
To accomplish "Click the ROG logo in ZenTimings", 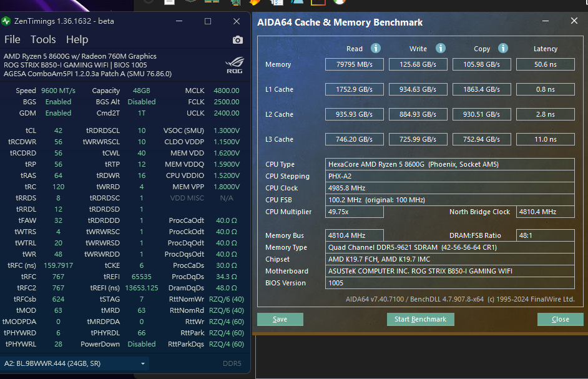I will [x=234, y=65].
